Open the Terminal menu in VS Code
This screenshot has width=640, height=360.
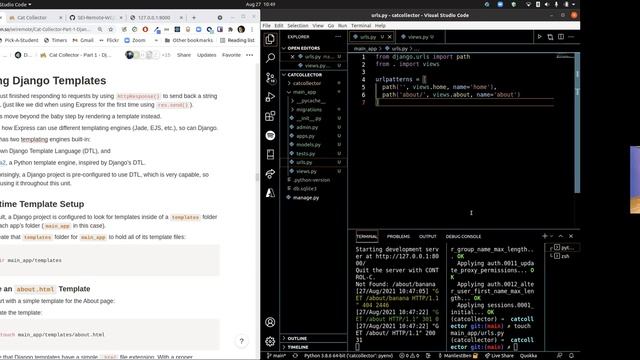361,25
